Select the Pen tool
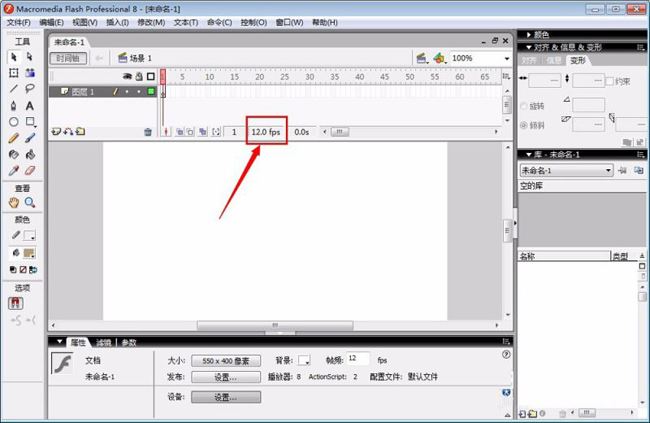Image resolution: width=650 pixels, height=423 pixels. click(14, 105)
